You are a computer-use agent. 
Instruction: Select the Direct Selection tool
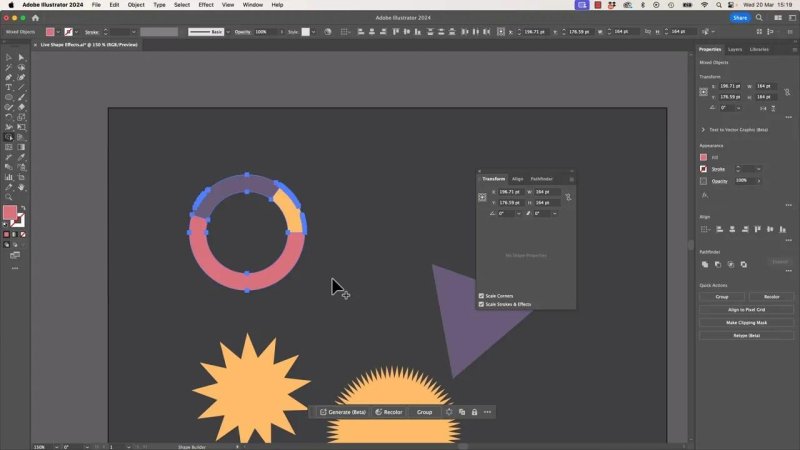coord(21,58)
